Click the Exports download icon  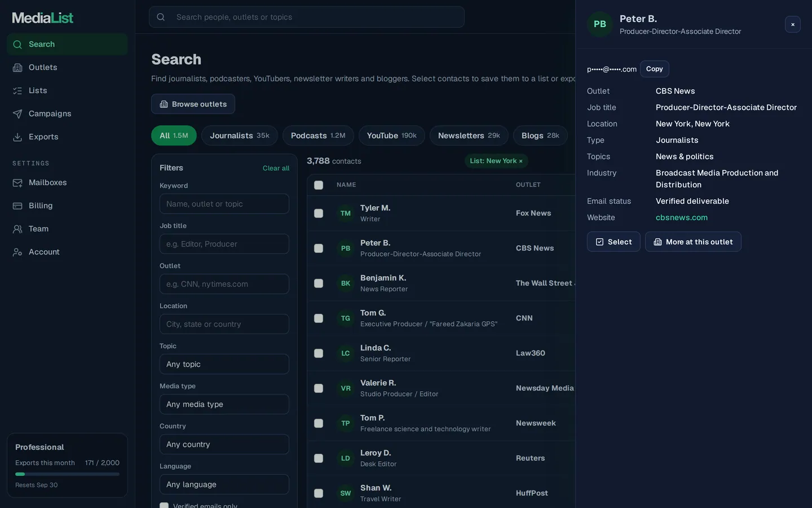point(17,137)
